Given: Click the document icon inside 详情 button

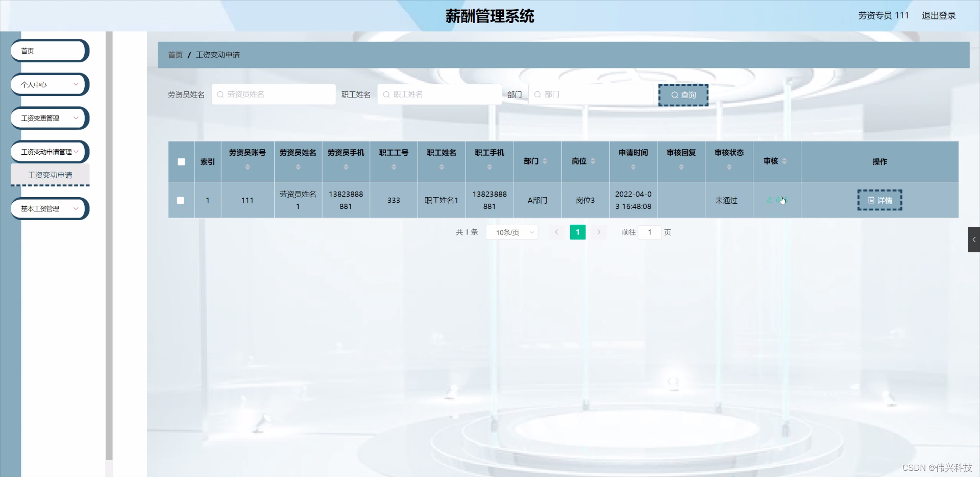Looking at the screenshot, I should pyautogui.click(x=871, y=200).
